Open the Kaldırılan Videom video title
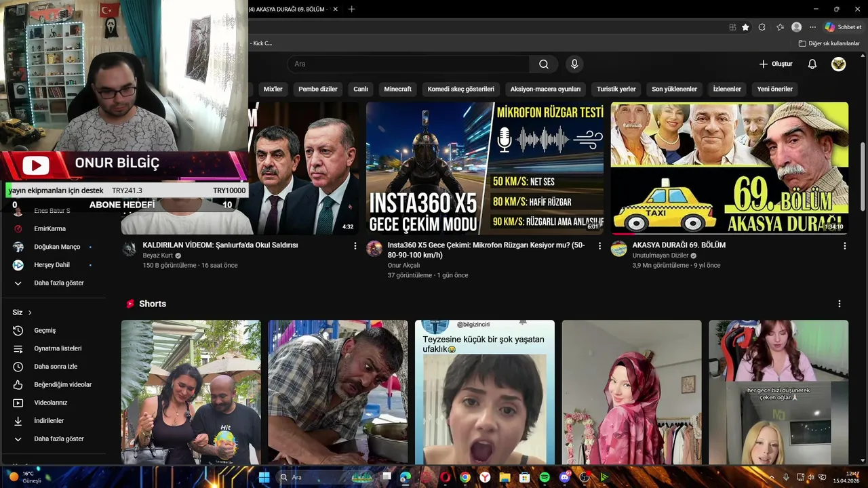The width and height of the screenshot is (868, 488). tap(220, 245)
